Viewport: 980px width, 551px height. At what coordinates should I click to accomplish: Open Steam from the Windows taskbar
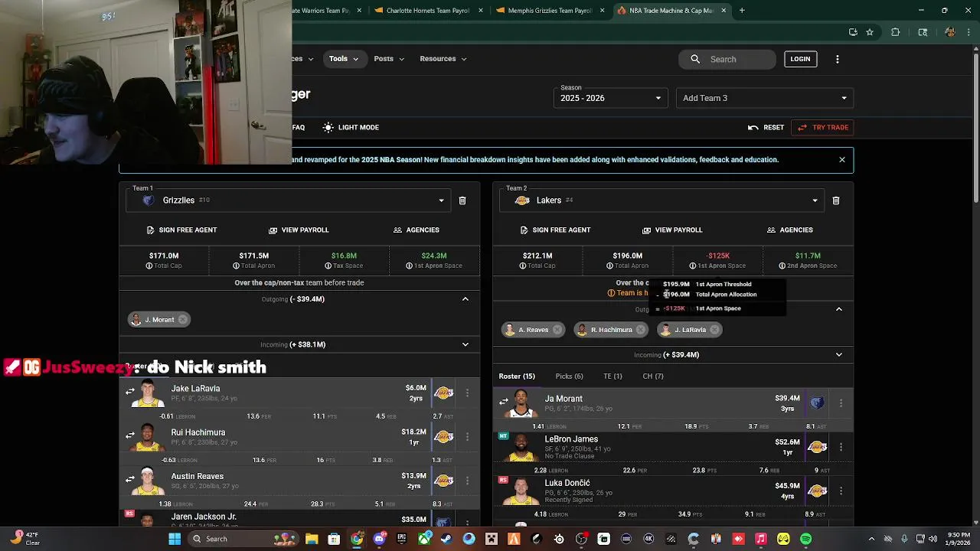click(x=446, y=539)
